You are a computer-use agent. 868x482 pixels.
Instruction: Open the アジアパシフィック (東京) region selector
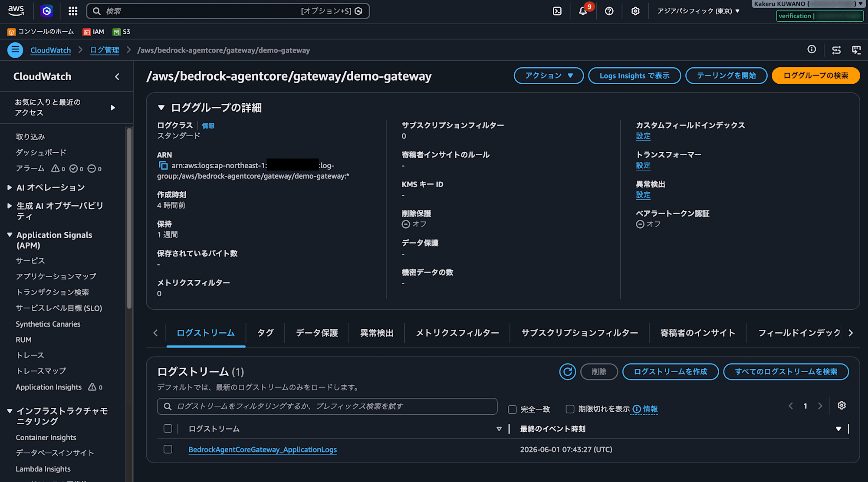click(x=698, y=11)
